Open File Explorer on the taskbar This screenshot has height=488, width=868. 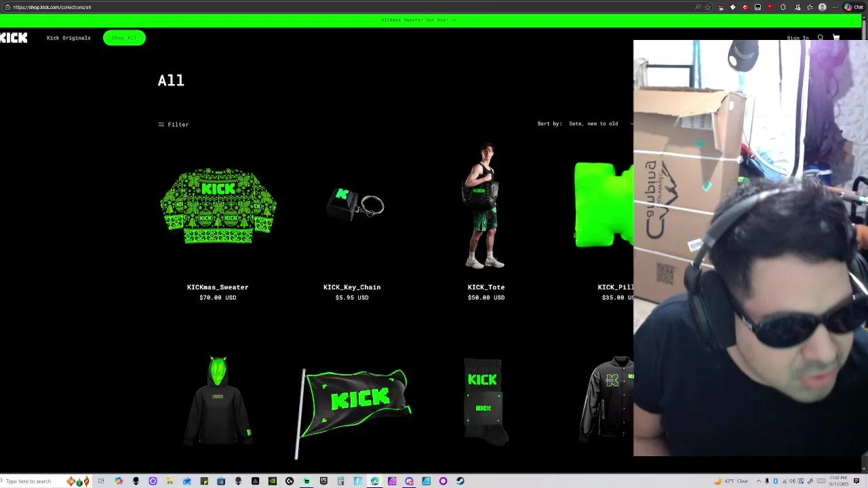pyautogui.click(x=170, y=481)
